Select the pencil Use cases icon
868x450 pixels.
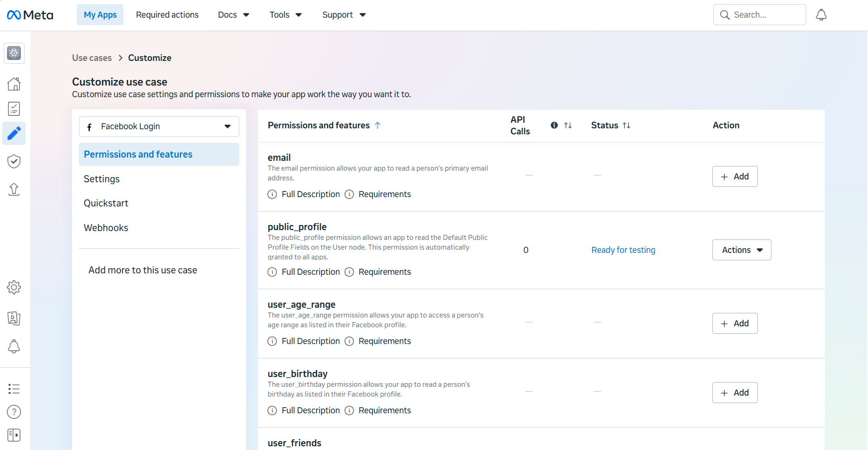click(x=14, y=134)
